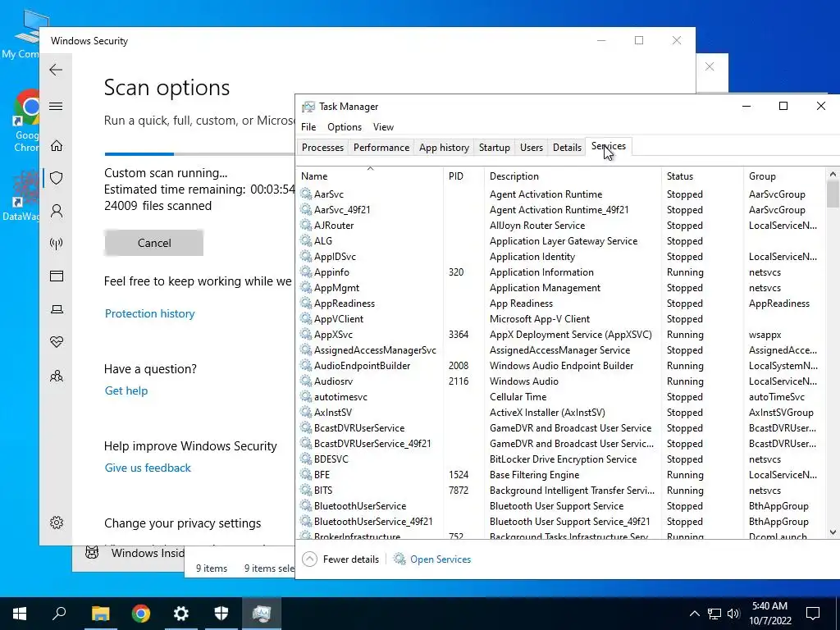
Task: Select the BFE service row
Action: [x=562, y=475]
